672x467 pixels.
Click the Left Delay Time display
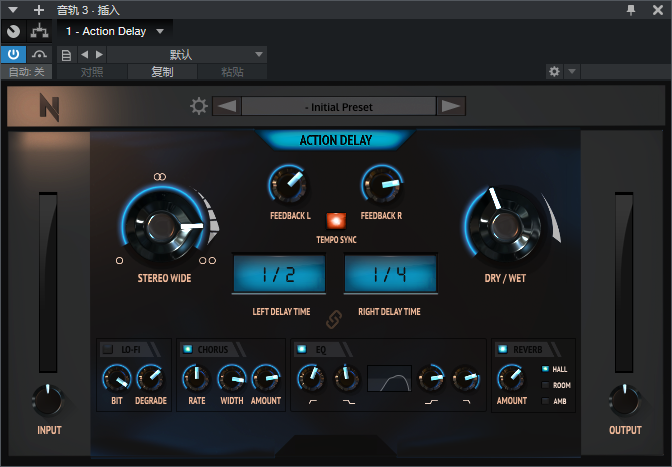(x=278, y=272)
